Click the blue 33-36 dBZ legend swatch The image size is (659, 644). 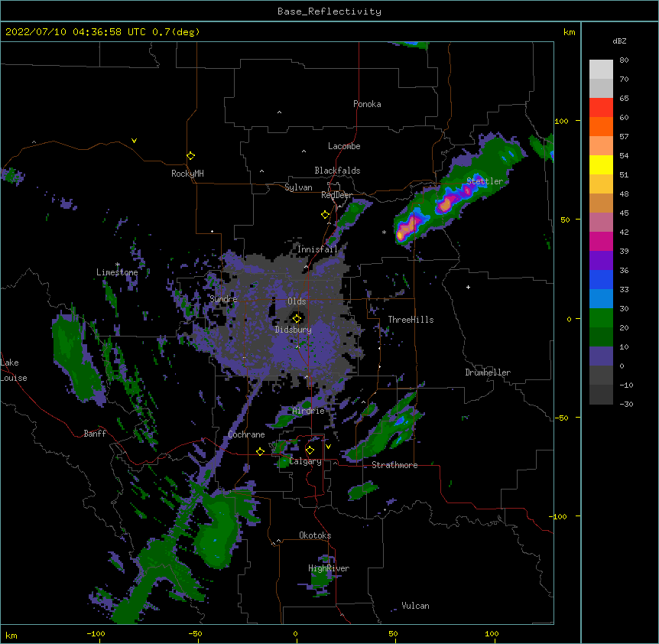tap(601, 279)
